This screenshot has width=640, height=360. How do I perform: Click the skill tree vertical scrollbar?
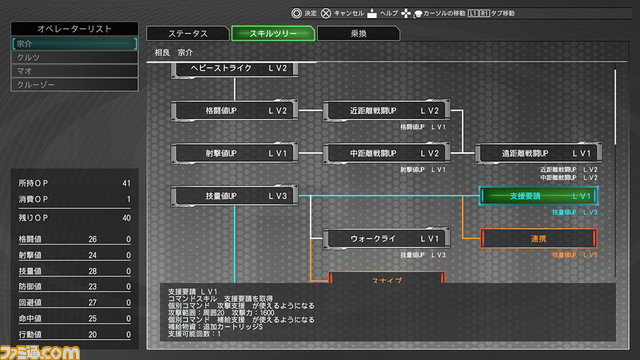point(616,106)
